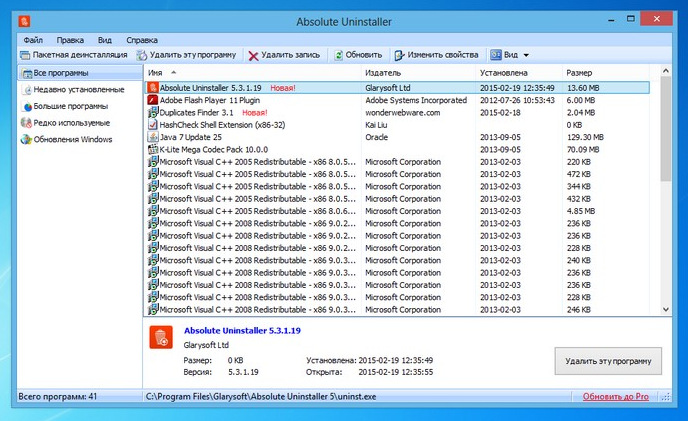This screenshot has height=421, width=688.
Task: Click scroll up arrow of program list
Action: (x=666, y=71)
